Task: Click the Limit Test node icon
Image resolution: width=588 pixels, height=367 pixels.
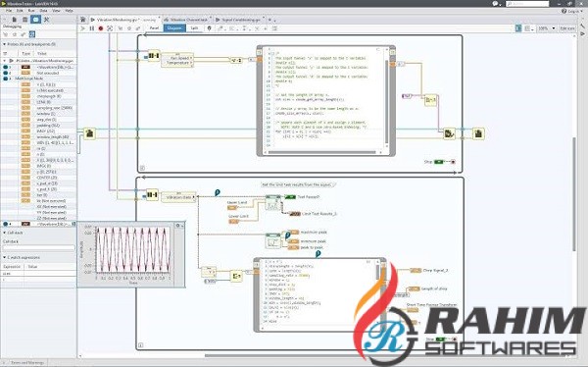Action: click(x=272, y=203)
